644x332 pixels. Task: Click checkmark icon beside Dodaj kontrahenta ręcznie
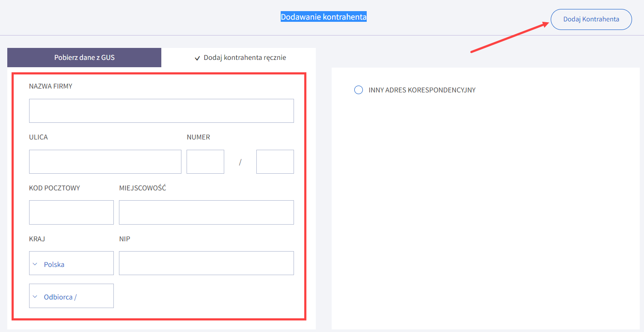click(197, 58)
